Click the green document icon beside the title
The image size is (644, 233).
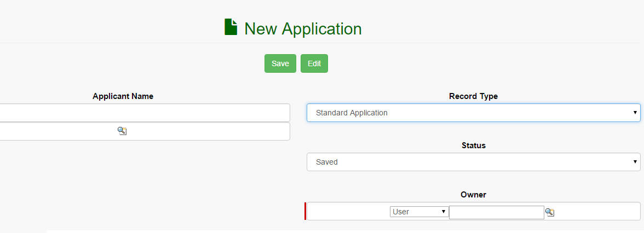click(231, 27)
